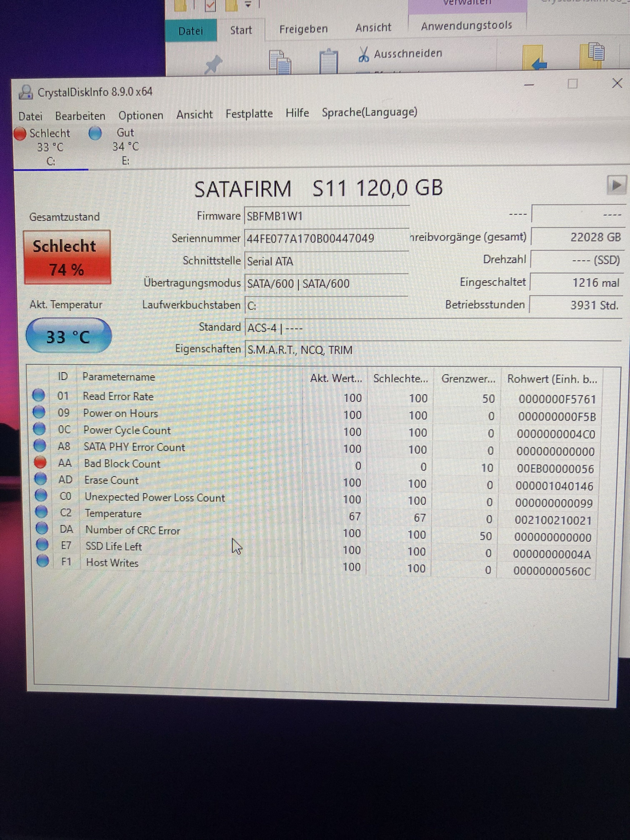Image resolution: width=630 pixels, height=840 pixels.
Task: Click the Seriennummer value field
Action: pyautogui.click(x=326, y=239)
